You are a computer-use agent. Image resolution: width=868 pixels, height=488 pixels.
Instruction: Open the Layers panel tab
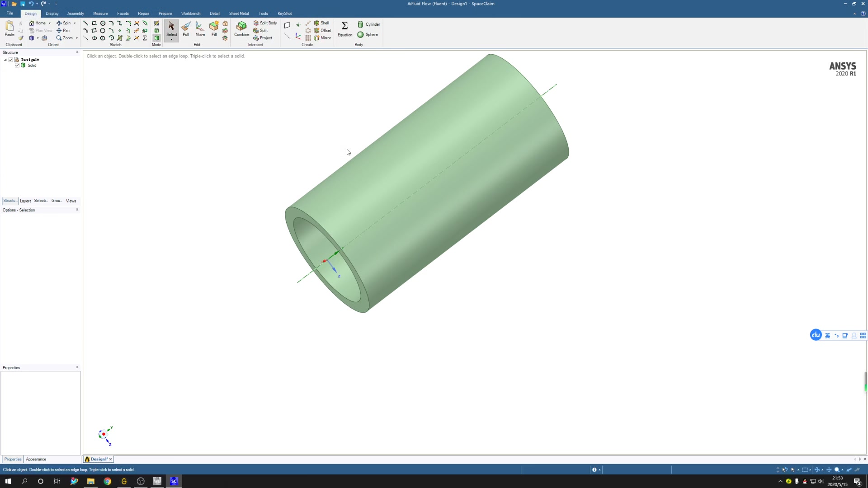26,201
